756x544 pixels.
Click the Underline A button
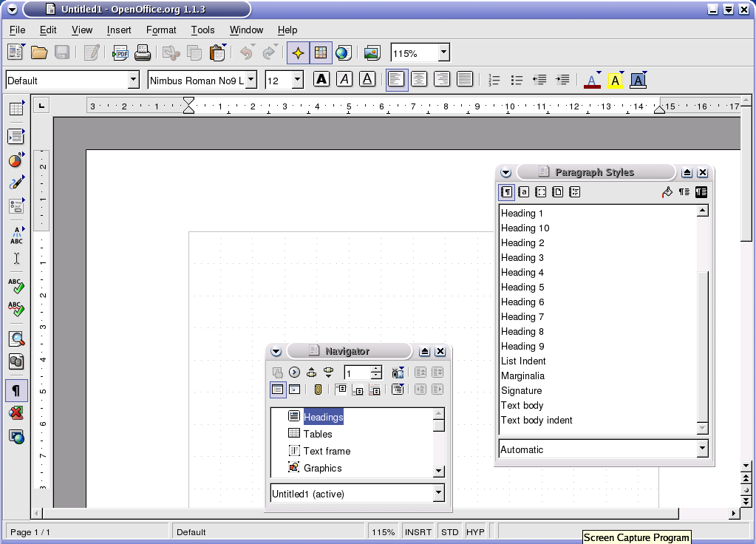367,79
